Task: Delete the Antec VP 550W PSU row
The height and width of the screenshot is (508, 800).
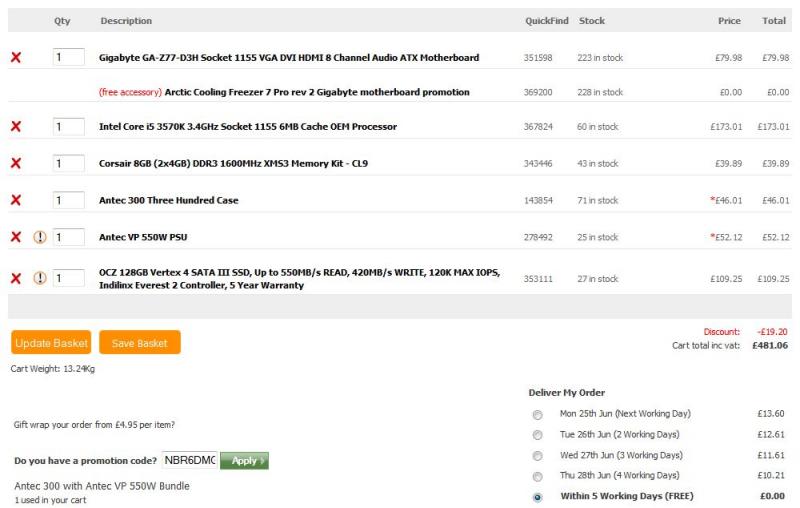Action: (x=16, y=237)
